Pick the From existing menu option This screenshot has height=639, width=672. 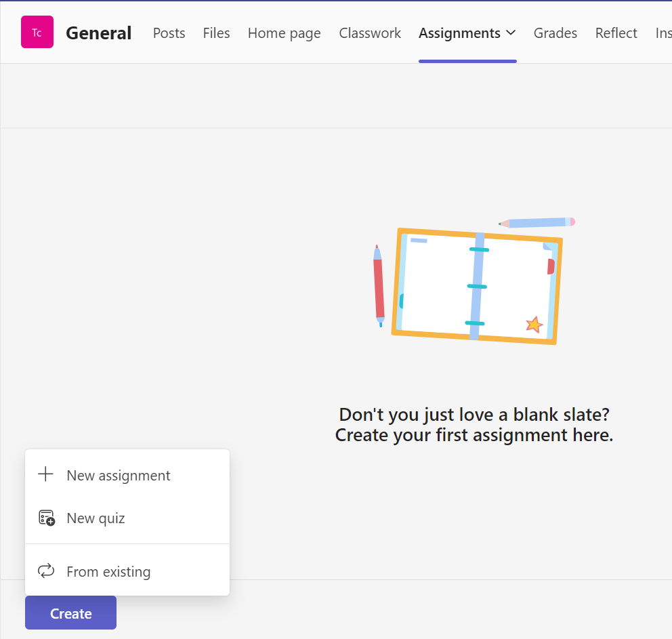click(x=108, y=572)
